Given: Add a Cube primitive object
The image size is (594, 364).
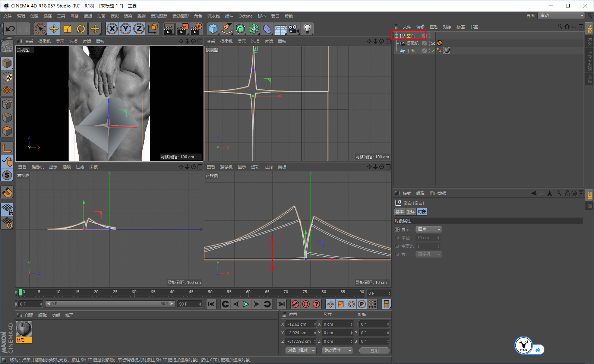Looking at the screenshot, I should [x=214, y=29].
